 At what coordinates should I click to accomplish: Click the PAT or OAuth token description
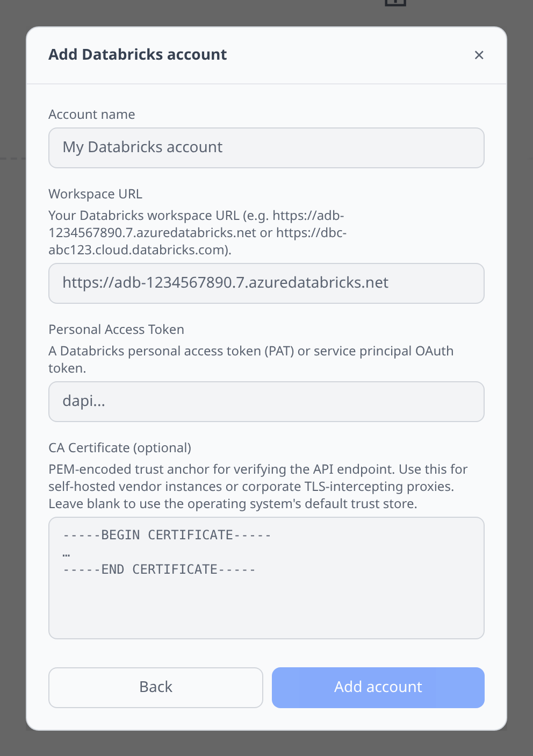[251, 360]
